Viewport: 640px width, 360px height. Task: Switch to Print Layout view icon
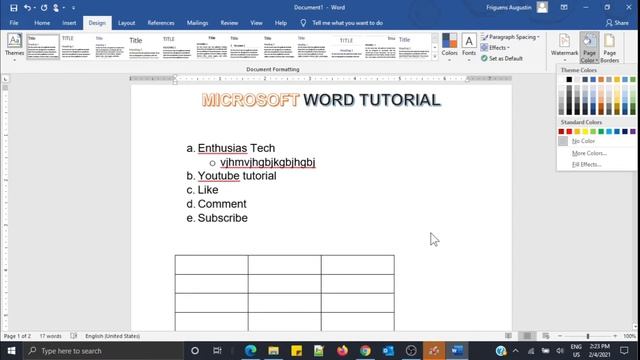click(x=527, y=336)
